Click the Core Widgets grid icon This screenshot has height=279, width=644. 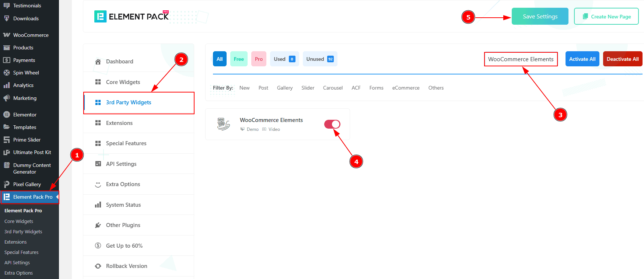click(x=98, y=82)
